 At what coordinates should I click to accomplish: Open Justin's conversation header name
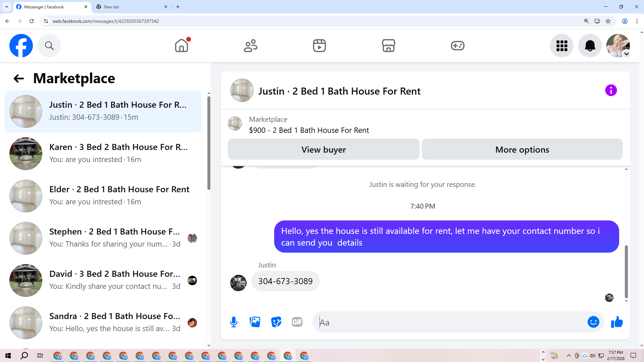click(x=339, y=91)
